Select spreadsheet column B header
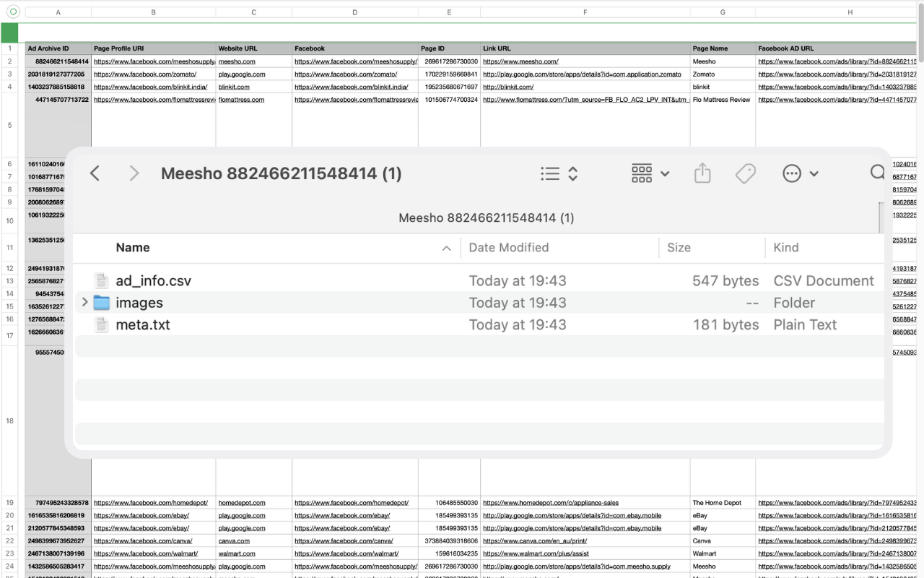Screen dimensions: 924x578 point(154,12)
